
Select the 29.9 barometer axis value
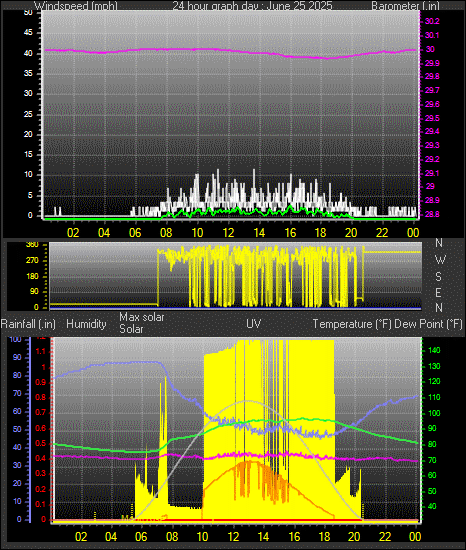coord(432,63)
